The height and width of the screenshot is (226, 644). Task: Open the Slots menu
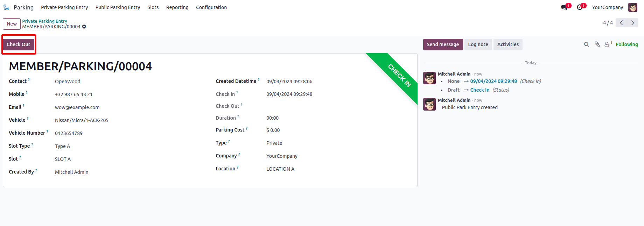pyautogui.click(x=153, y=7)
